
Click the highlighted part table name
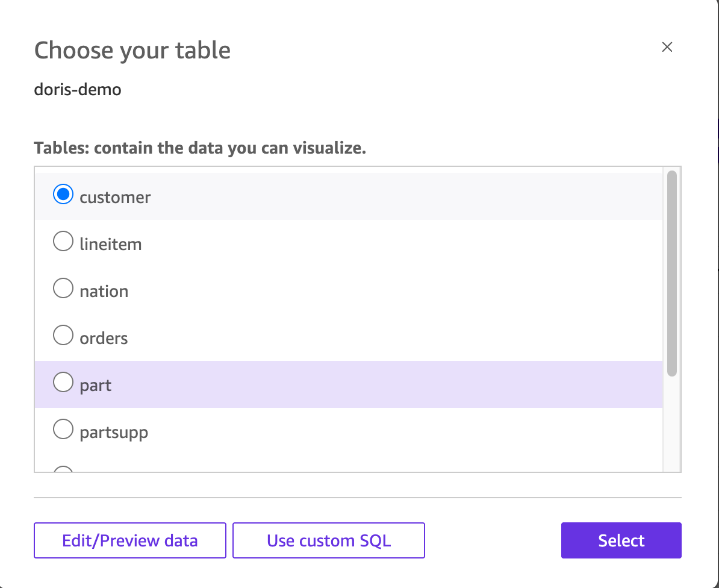click(96, 386)
